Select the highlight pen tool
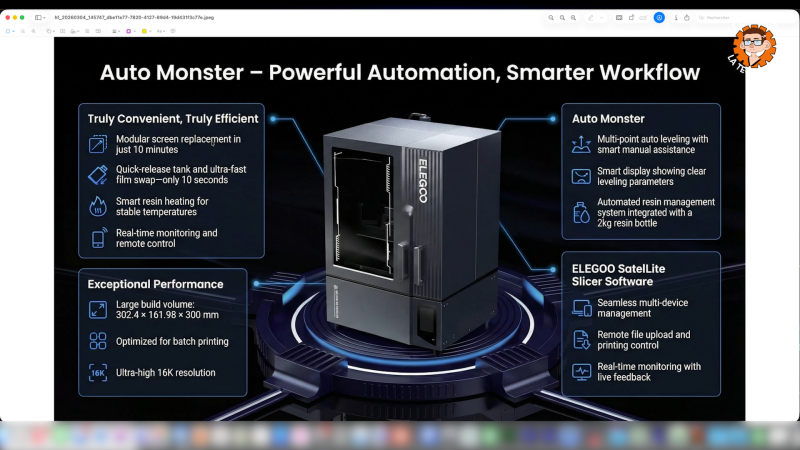This screenshot has width=800, height=450. coord(590,17)
